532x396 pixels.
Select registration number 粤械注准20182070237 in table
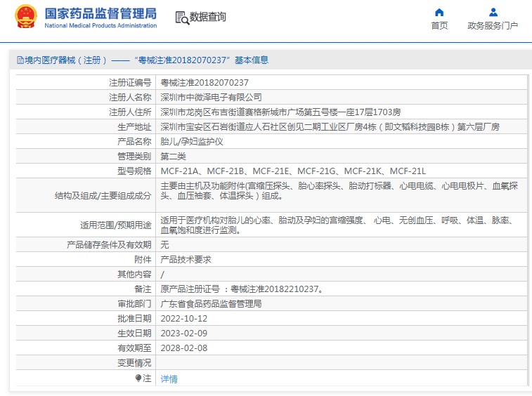[x=205, y=82]
